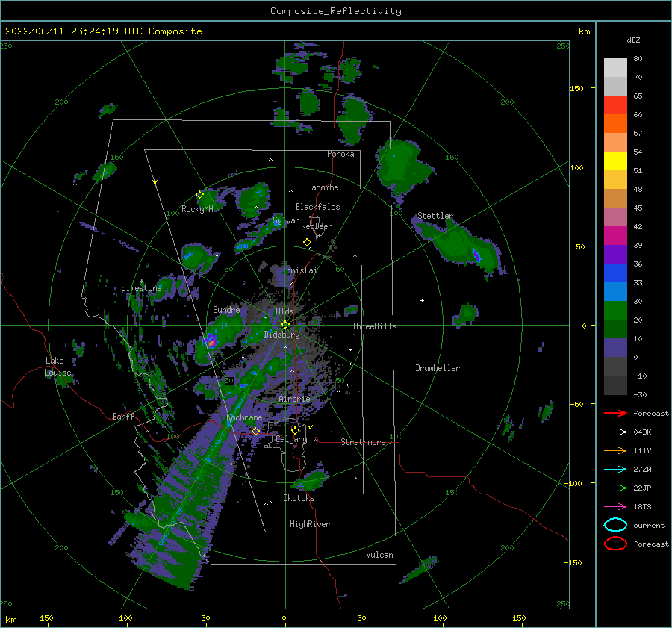672x628 pixels.
Task: Click the yellow swatch below 54 dBZ
Action: [x=615, y=161]
